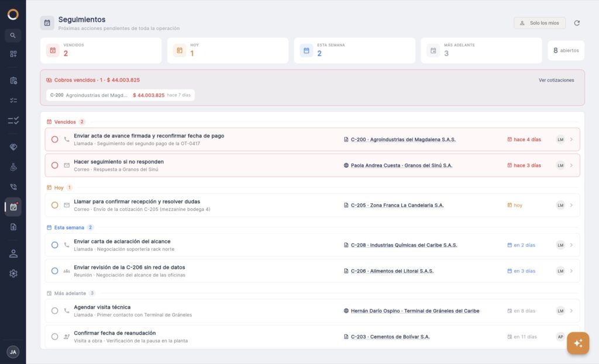Open the clipboard icon in the sidebar
The image size is (599, 364).
(x=13, y=81)
